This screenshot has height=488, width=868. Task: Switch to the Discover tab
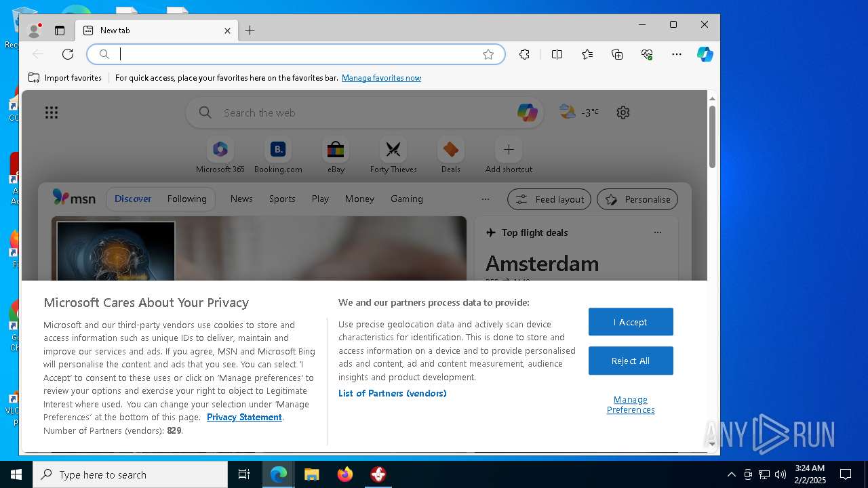133,199
